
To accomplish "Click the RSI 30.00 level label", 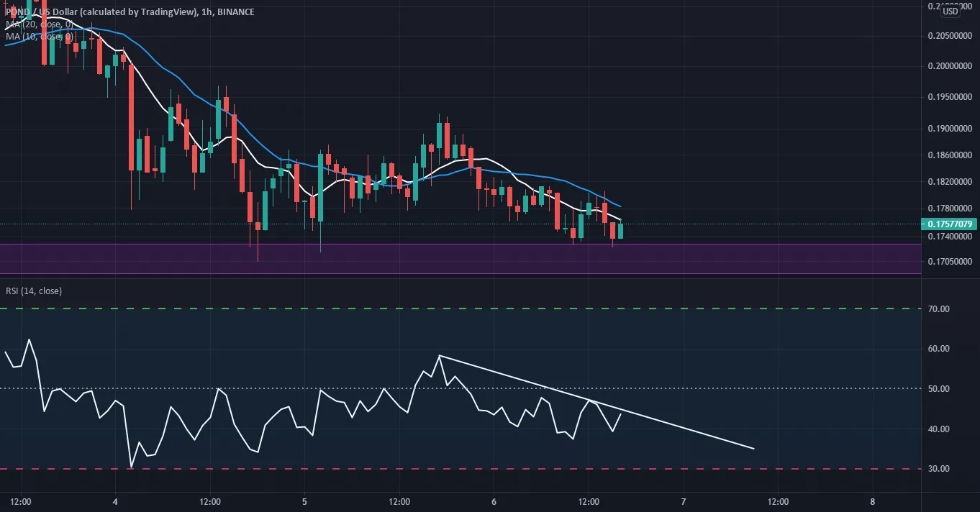I will (x=939, y=469).
